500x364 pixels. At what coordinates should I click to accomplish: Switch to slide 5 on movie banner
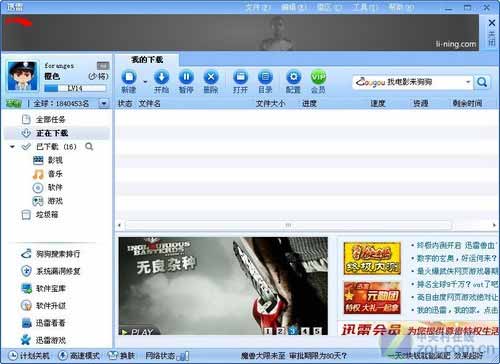(x=317, y=331)
